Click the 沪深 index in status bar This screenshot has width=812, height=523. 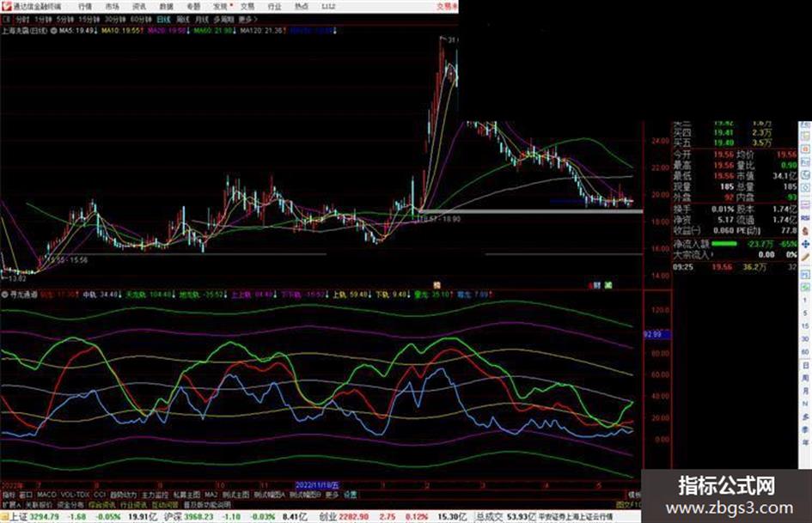pos(174,517)
